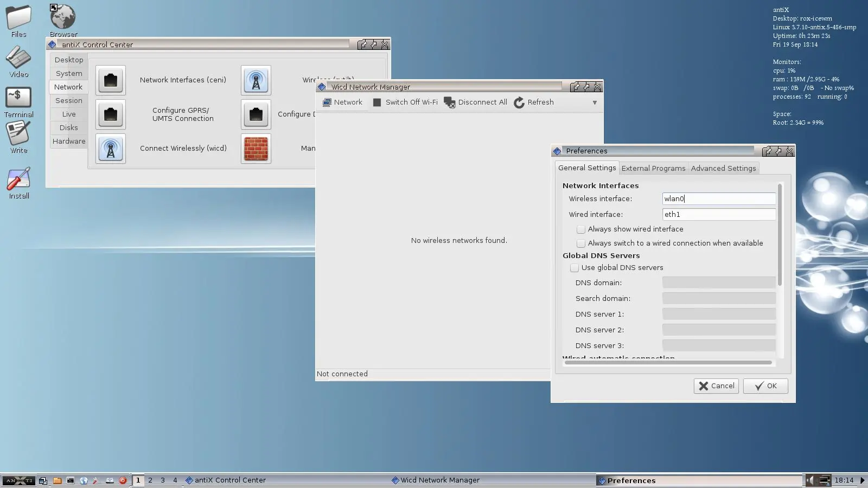This screenshot has height=488, width=868.
Task: Launch the Install desktop icon
Action: [18, 183]
